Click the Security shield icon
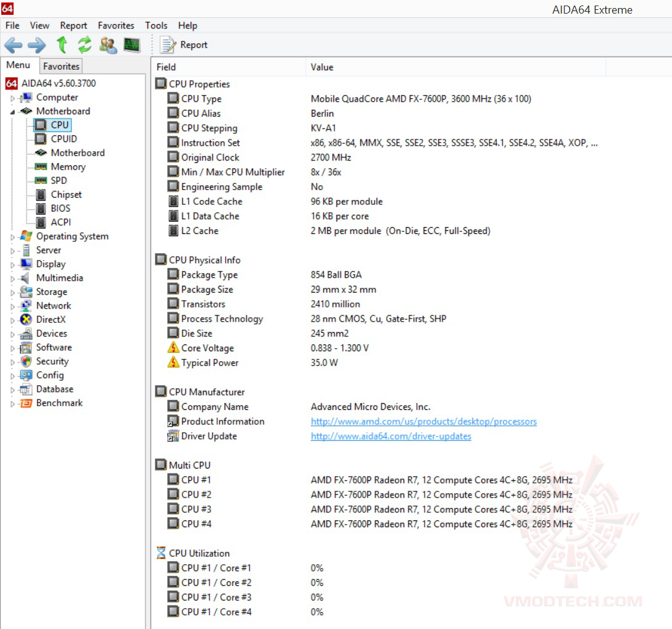 (26, 361)
